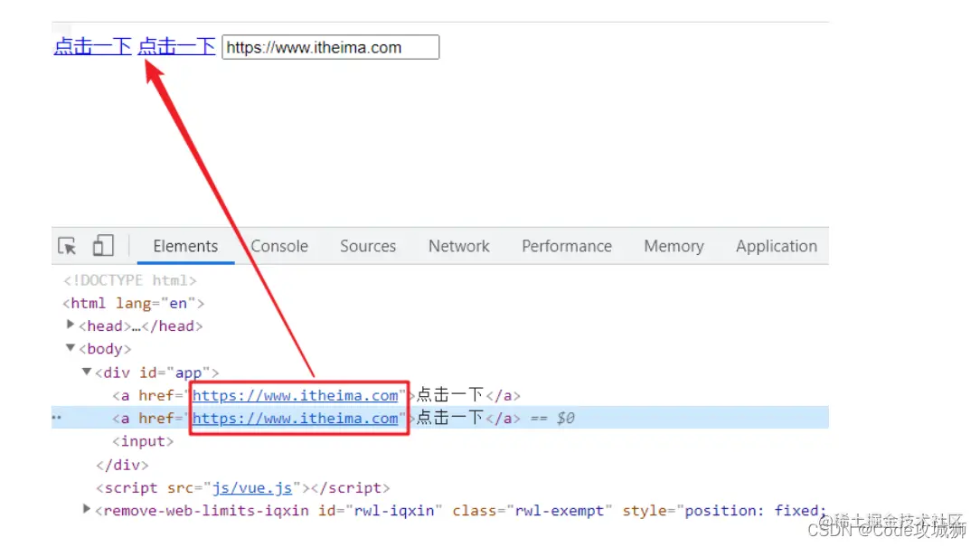The image size is (980, 547).
Task: Click the == $0 marker text
Action: coord(552,419)
